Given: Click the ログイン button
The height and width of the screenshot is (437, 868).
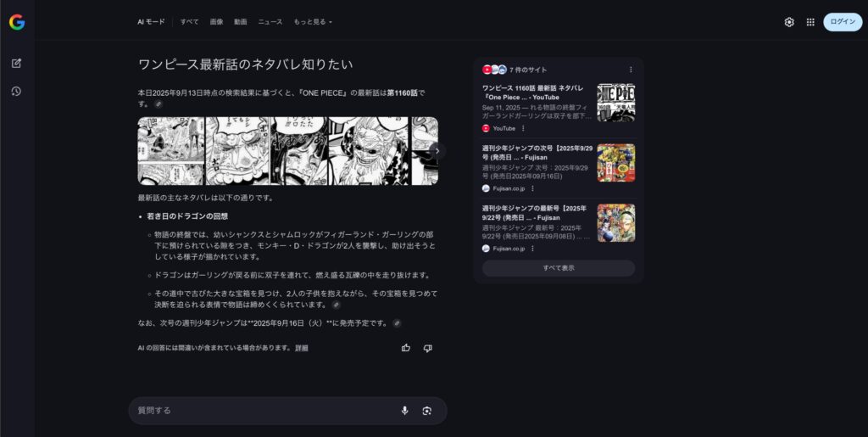Looking at the screenshot, I should pos(842,22).
